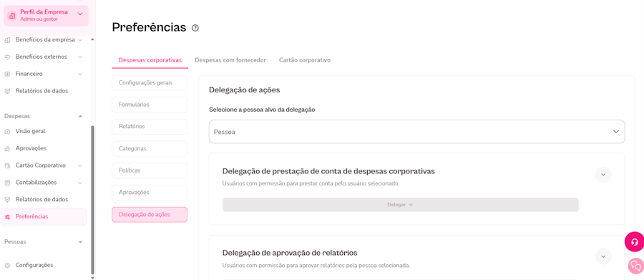
Task: Open the help icon beside Preferências
Action: pyautogui.click(x=195, y=28)
